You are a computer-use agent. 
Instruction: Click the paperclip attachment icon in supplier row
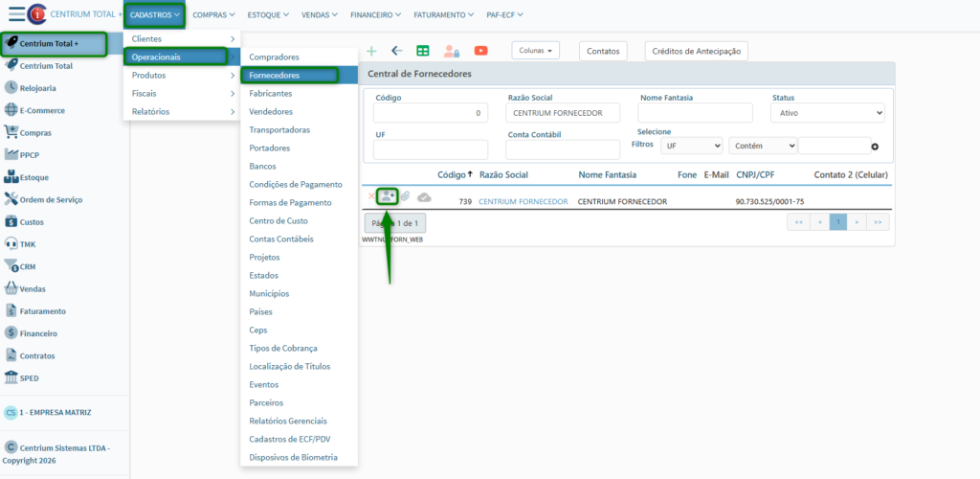405,196
